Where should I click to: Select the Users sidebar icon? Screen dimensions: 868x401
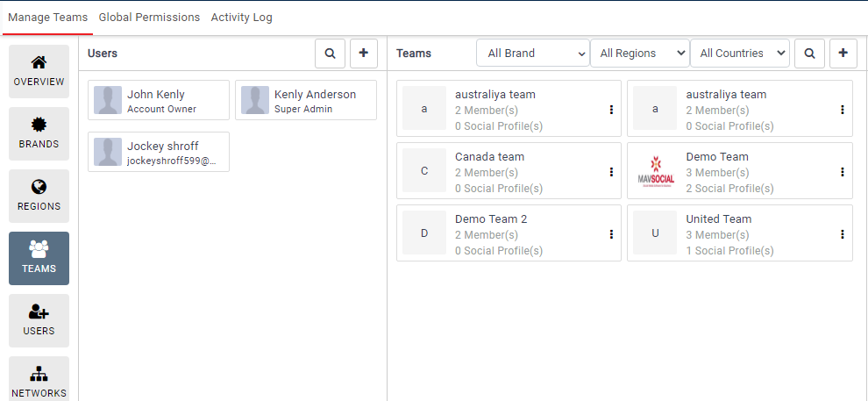[39, 321]
